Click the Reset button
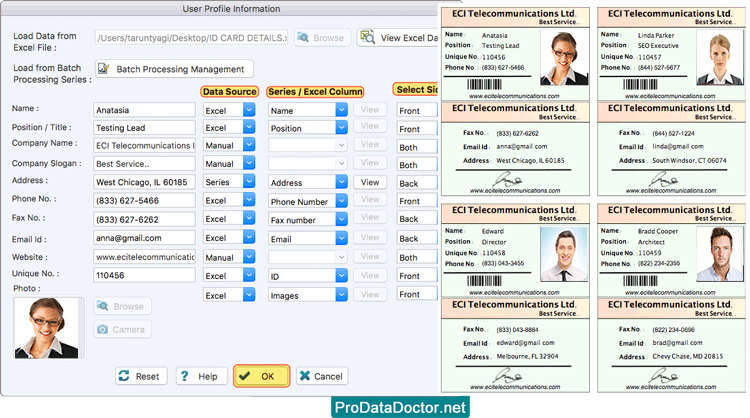Screen dimensions: 750x418 tap(141, 376)
